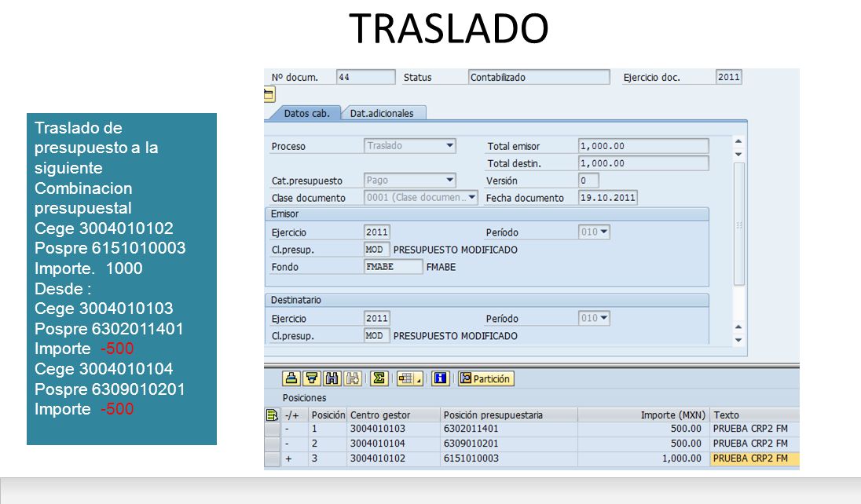Click the Status field Contabilizado

539,77
